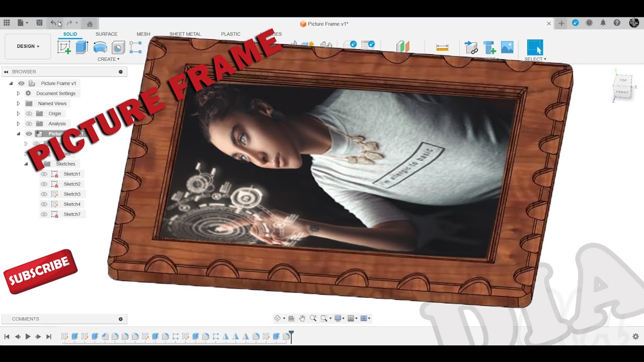The width and height of the screenshot is (644, 362).
Task: Open the data panel grid icon
Action: click(x=7, y=23)
